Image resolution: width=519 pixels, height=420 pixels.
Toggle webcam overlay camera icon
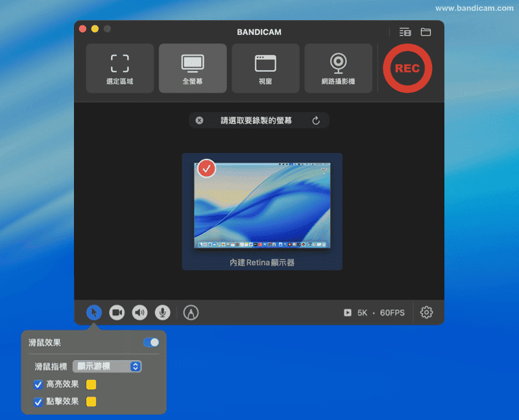117,312
